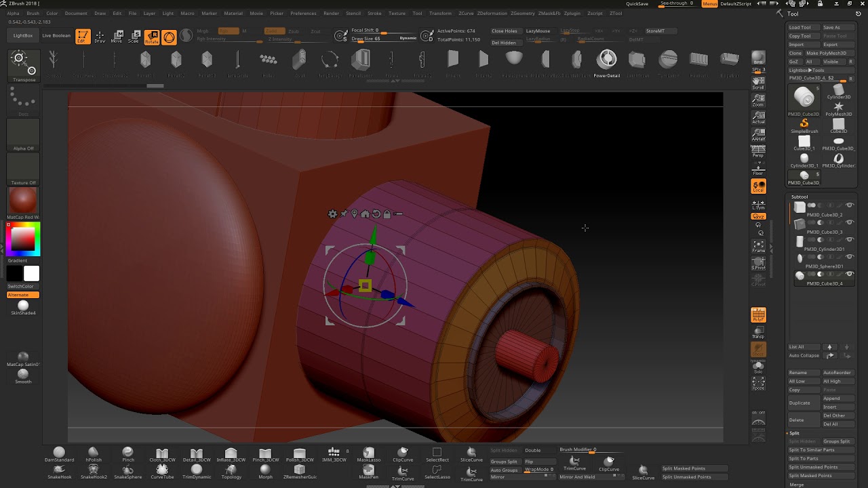This screenshot has height=488, width=868.
Task: Collapse the Subtool section
Action: point(800,197)
